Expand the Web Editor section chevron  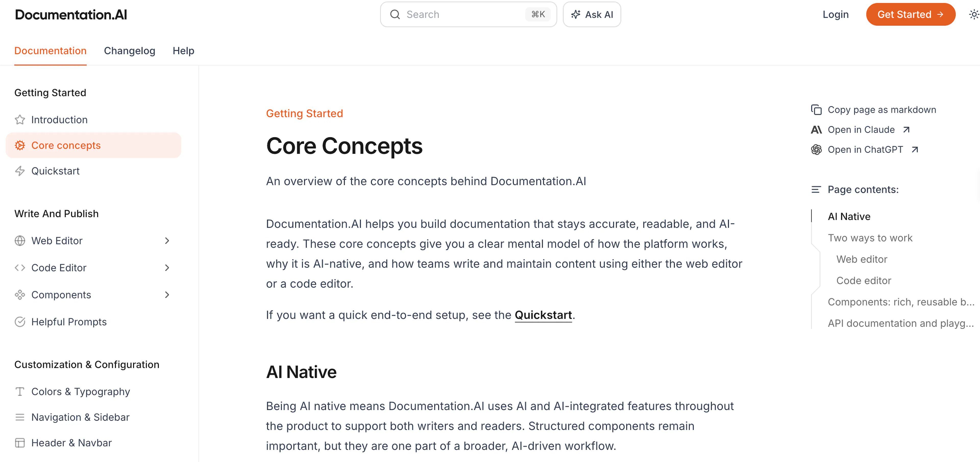[167, 241]
